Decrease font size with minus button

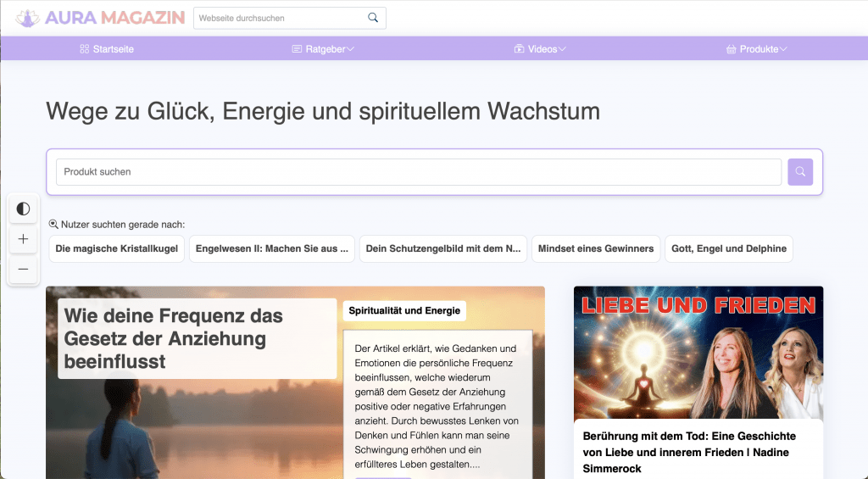23,270
